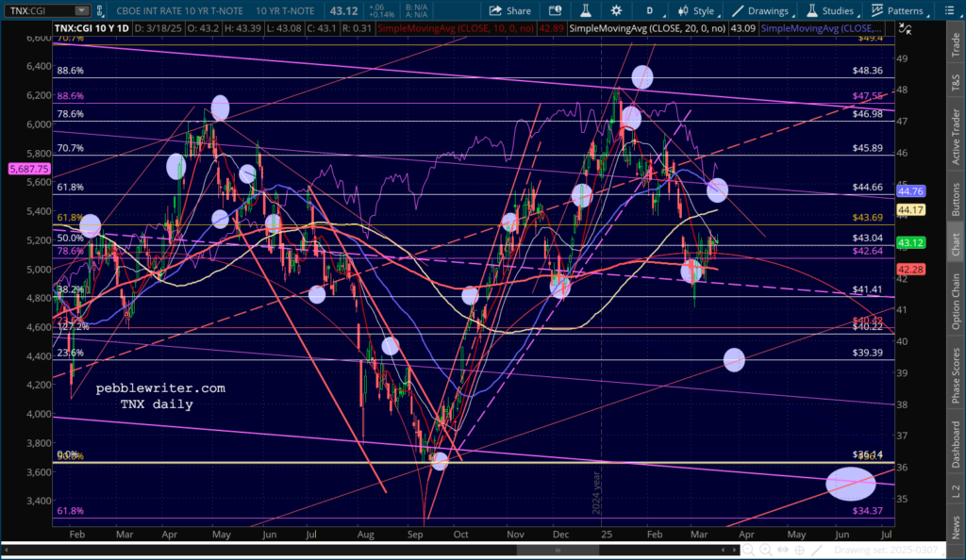Open the D timeframe selector

pos(649,10)
